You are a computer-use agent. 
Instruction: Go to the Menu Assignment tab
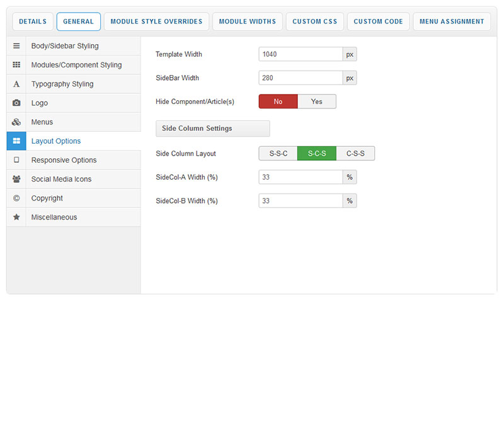[x=452, y=21]
